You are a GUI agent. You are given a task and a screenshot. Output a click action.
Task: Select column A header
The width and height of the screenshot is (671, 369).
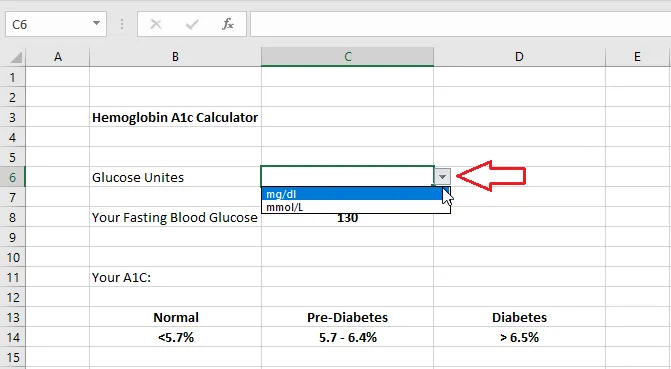58,57
